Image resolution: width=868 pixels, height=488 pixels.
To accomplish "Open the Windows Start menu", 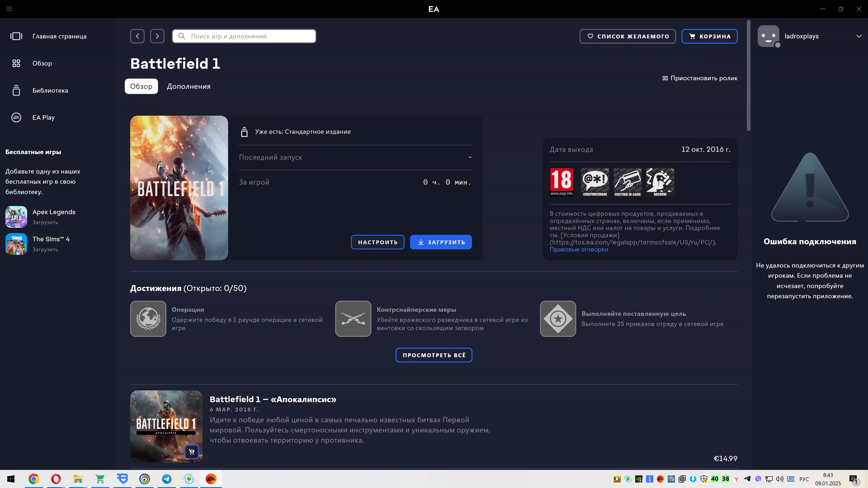I will coord(11,479).
